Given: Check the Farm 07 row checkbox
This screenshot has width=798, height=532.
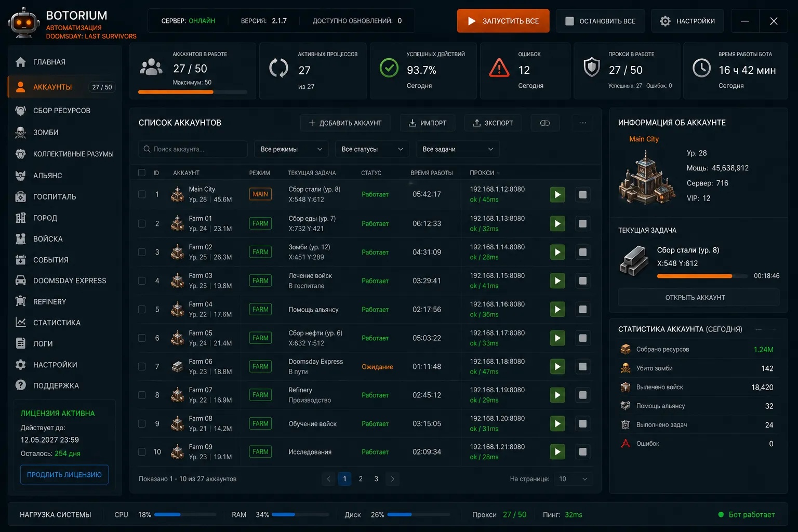Looking at the screenshot, I should 142,395.
